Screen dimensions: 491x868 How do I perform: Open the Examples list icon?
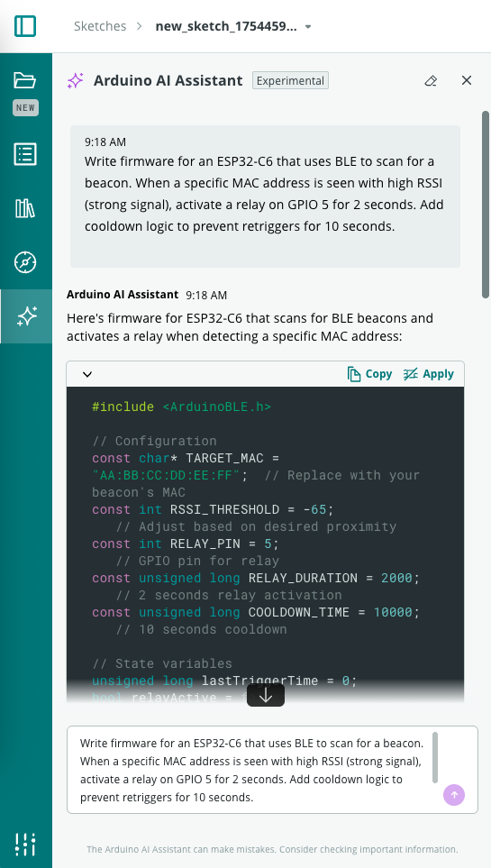click(25, 154)
